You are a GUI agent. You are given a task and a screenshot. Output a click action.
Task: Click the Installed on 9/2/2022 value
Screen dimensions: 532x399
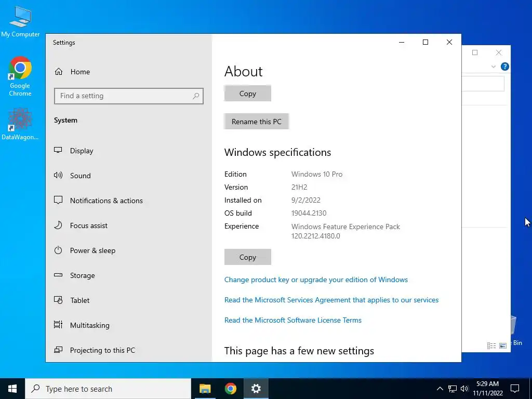click(x=305, y=200)
